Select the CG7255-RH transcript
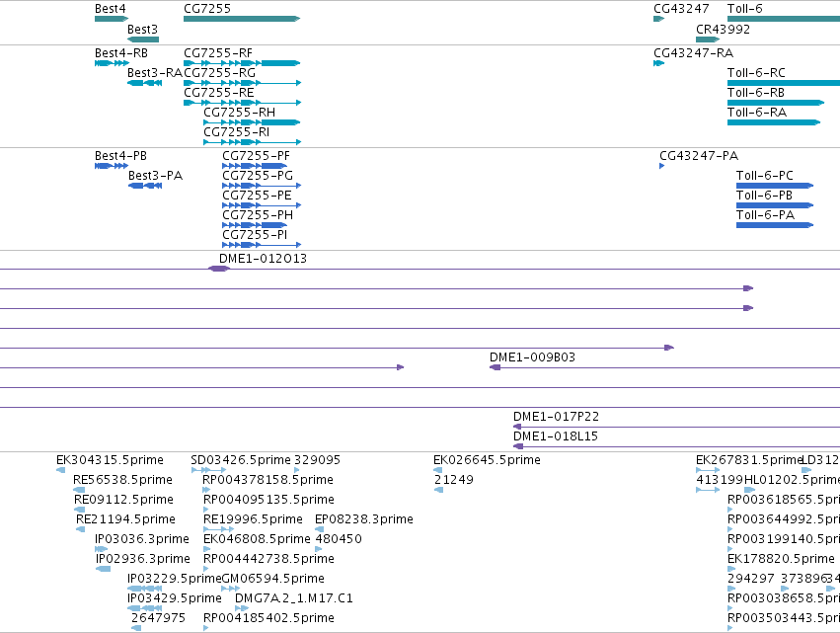Screen dimensions: 840x633 pos(252,122)
